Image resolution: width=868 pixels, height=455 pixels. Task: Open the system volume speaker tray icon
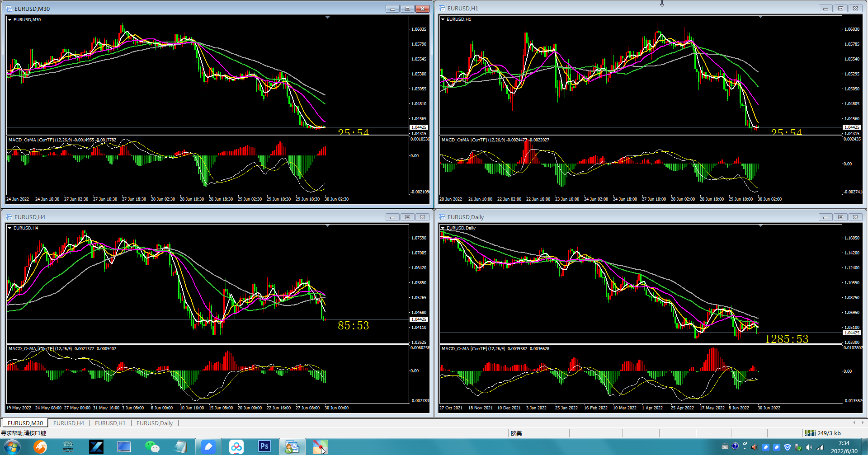tap(809, 447)
